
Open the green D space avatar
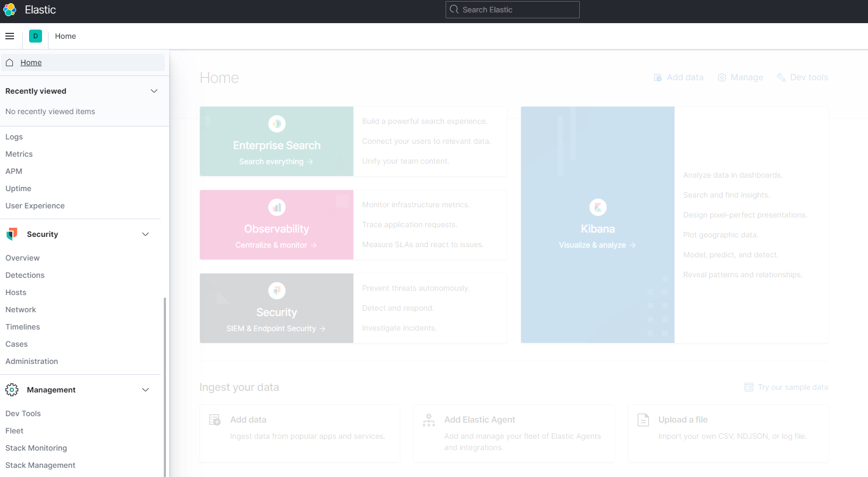pyautogui.click(x=36, y=36)
